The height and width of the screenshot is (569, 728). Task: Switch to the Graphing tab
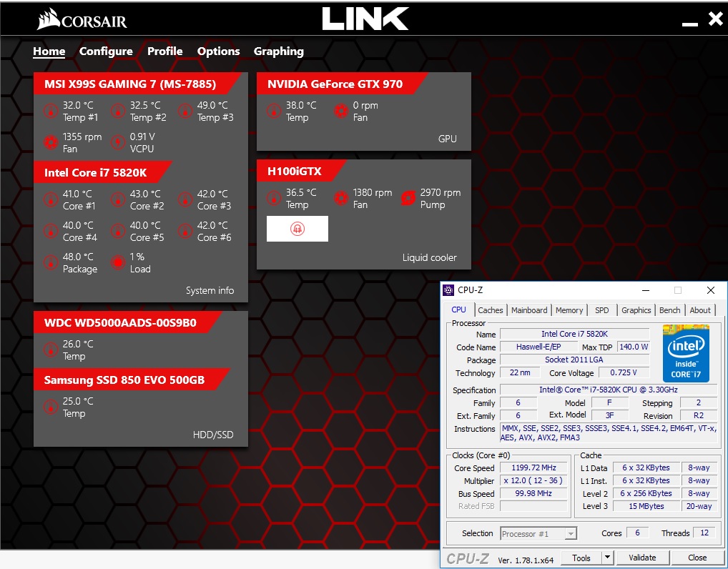click(x=279, y=51)
